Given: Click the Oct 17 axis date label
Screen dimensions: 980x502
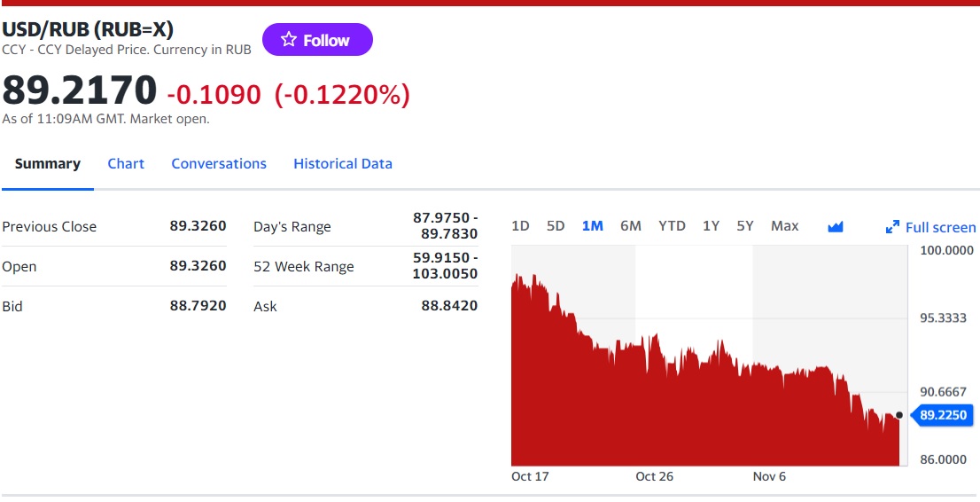Looking at the screenshot, I should pos(530,476).
